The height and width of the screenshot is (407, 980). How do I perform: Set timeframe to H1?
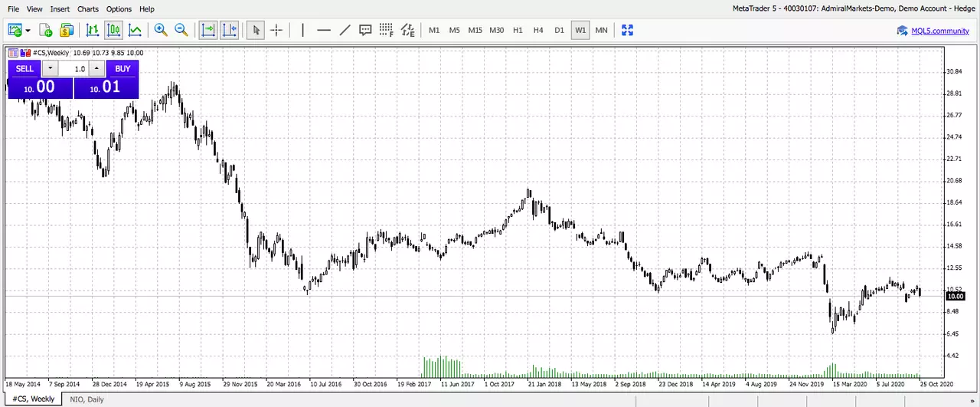tap(518, 30)
